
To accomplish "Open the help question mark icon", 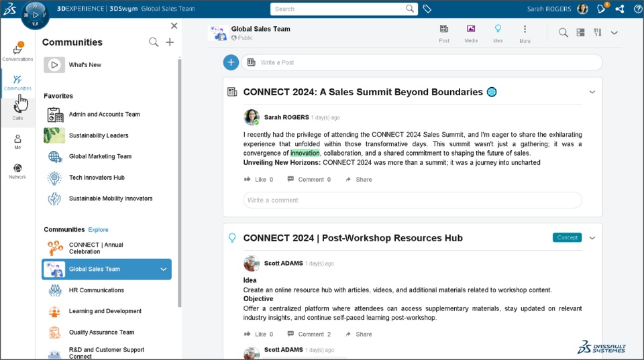I will (638, 9).
